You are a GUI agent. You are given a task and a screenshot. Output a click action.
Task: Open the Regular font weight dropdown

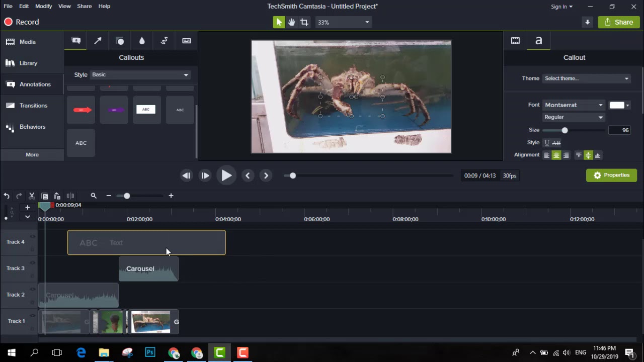pyautogui.click(x=574, y=117)
